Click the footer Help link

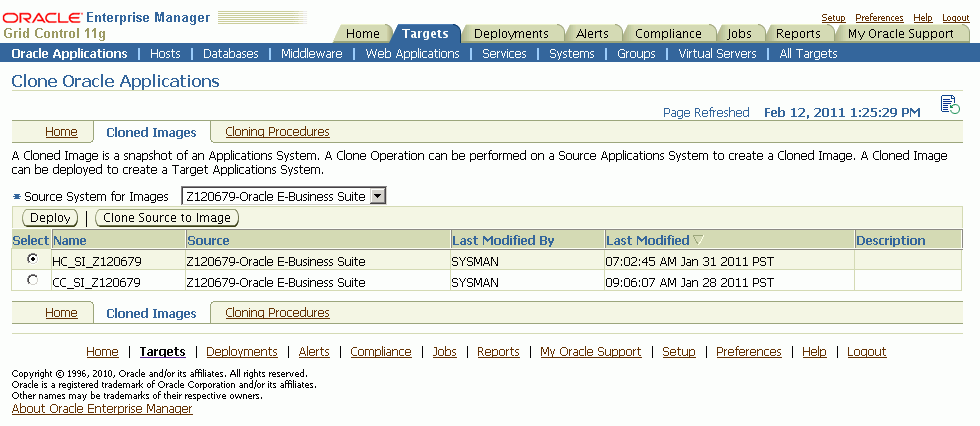(814, 352)
